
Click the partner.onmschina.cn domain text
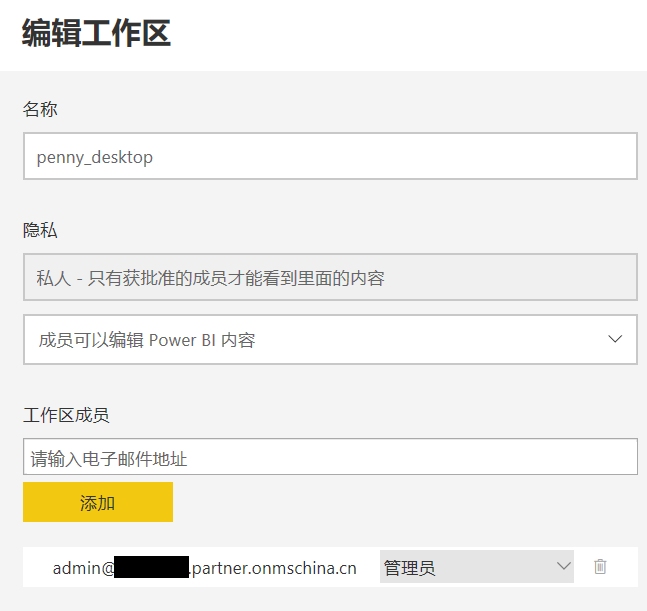click(274, 568)
